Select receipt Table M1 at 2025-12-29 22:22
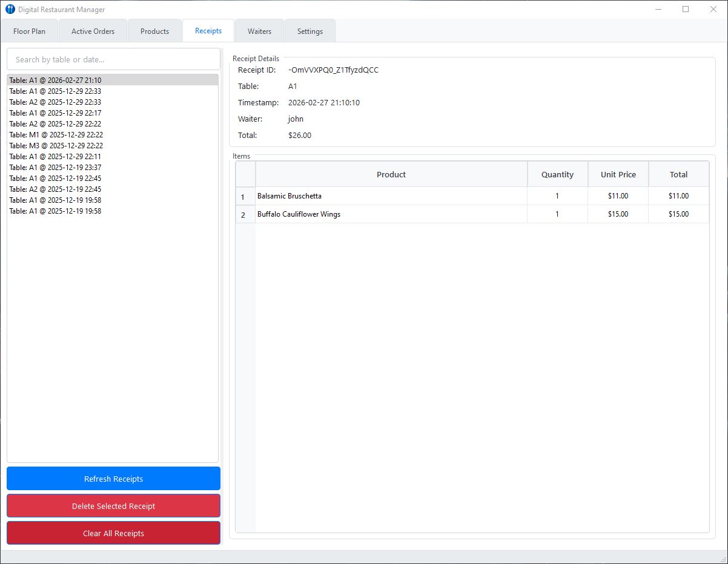Screen dimensions: 728x564 56,135
